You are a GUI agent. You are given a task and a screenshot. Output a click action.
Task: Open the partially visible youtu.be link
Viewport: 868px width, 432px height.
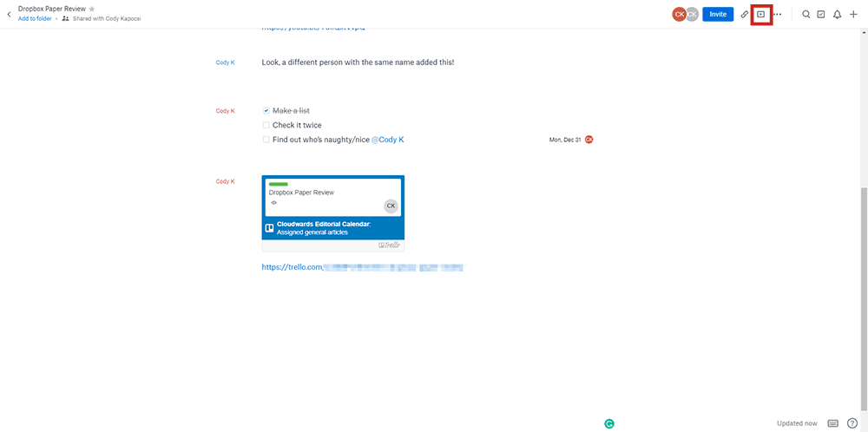click(x=313, y=28)
